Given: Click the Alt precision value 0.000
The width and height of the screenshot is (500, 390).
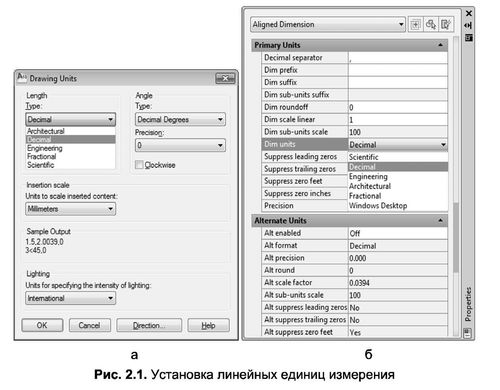Looking at the screenshot, I should [398, 258].
